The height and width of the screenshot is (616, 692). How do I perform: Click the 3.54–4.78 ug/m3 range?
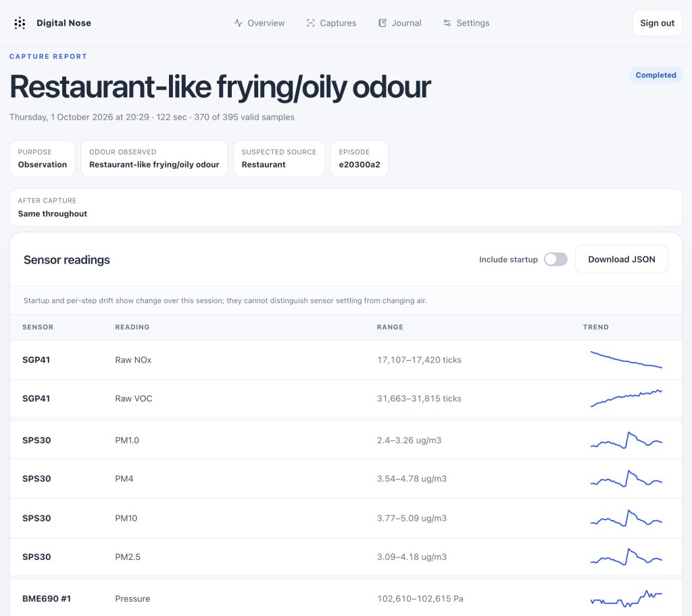pyautogui.click(x=412, y=478)
